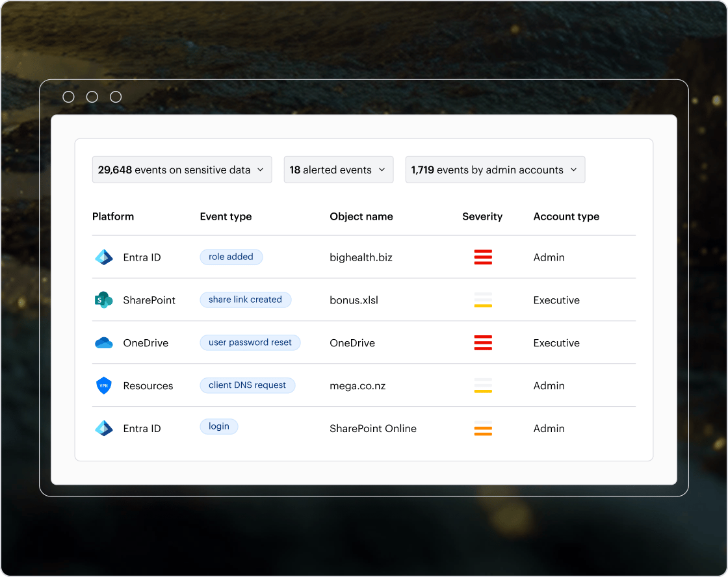Image resolution: width=728 pixels, height=577 pixels.
Task: Click the Entra ID icon in login row
Action: click(104, 429)
